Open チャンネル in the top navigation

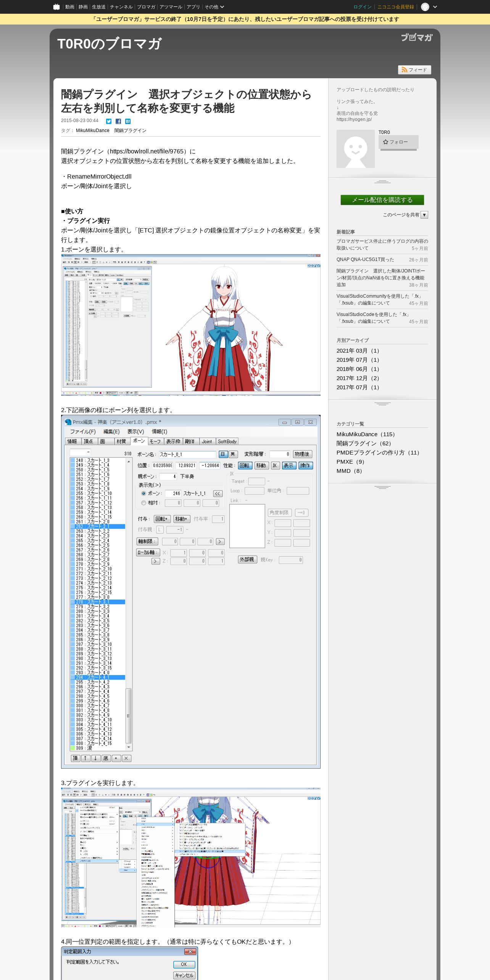(x=121, y=7)
